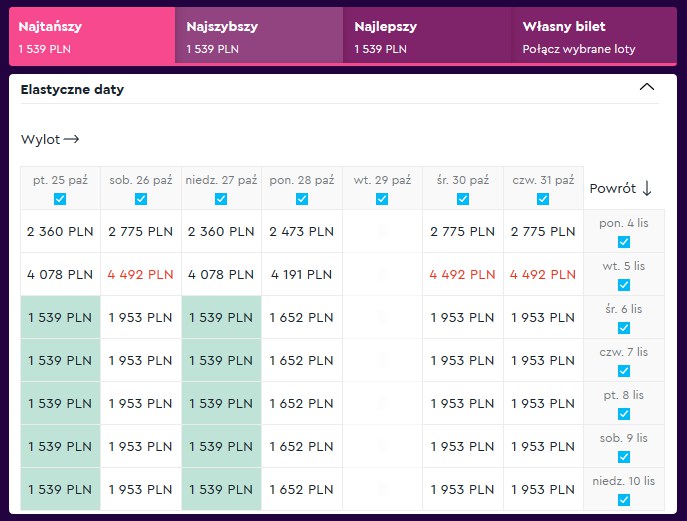Toggle the pt. 8 lis return checkbox
The image size is (687, 521).
click(624, 414)
